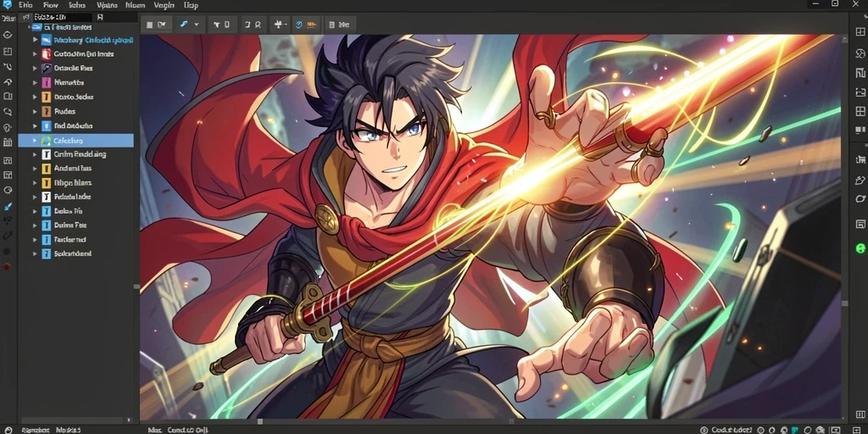Screen dimensions: 868x434
Task: Click the eye icon in left toolbar
Action: coord(8,35)
